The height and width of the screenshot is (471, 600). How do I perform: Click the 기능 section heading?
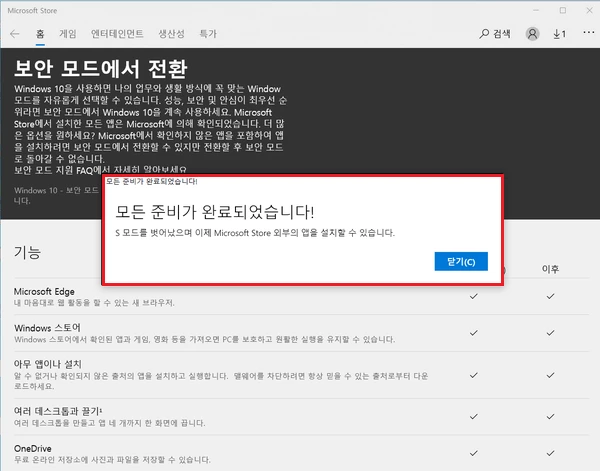(27, 253)
